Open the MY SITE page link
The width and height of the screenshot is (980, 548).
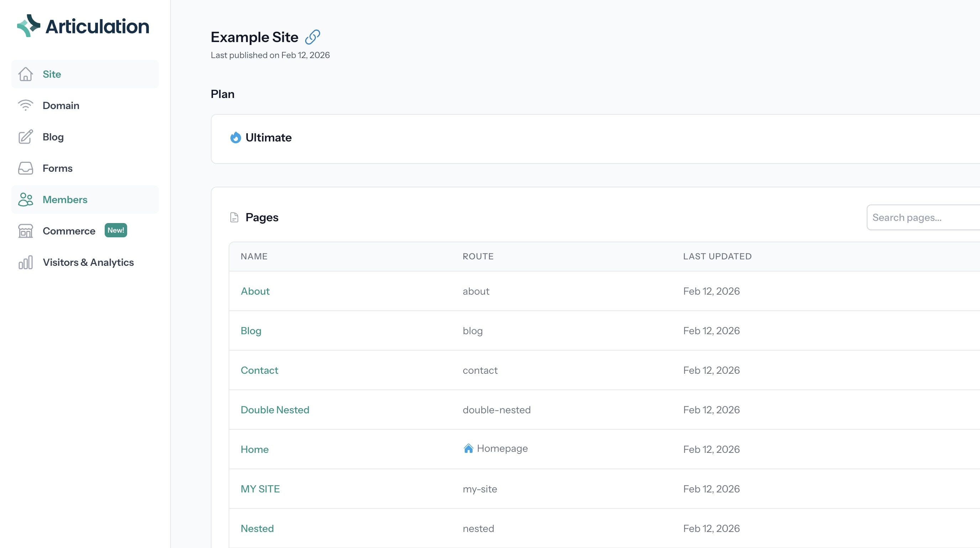pos(260,489)
